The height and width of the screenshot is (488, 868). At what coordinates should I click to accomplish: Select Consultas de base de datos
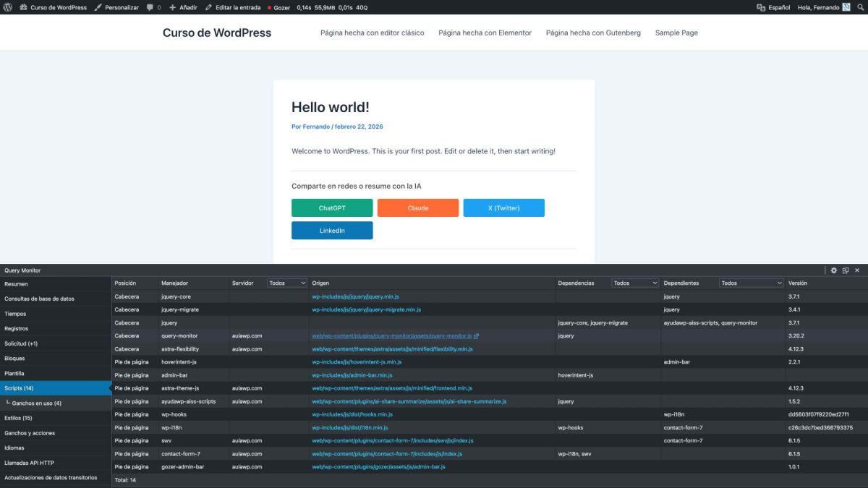[x=56, y=299]
